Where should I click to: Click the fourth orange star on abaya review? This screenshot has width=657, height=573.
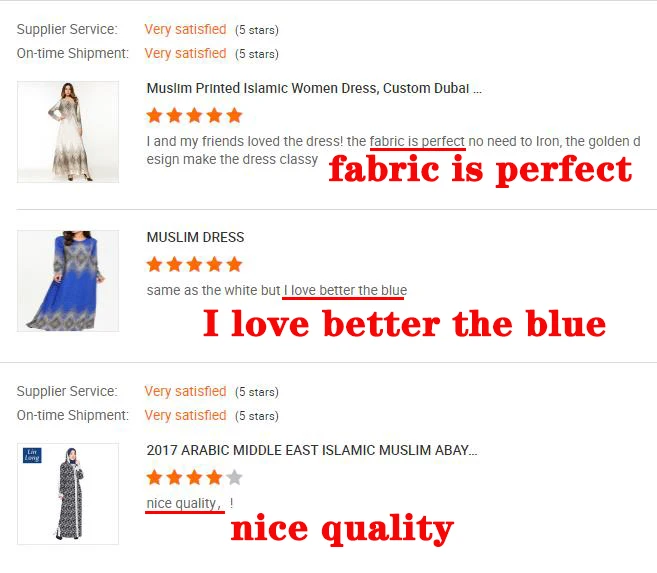click(215, 477)
